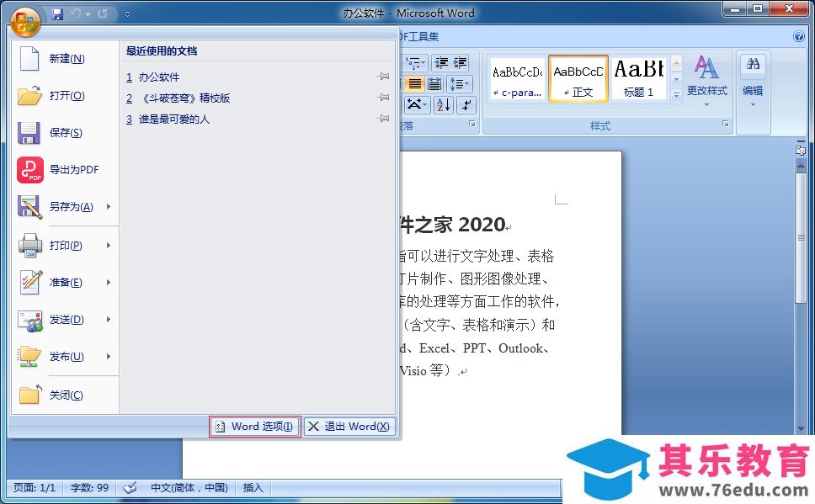Image resolution: width=815 pixels, height=504 pixels.
Task: Apply the 正文 style
Action: pyautogui.click(x=578, y=79)
